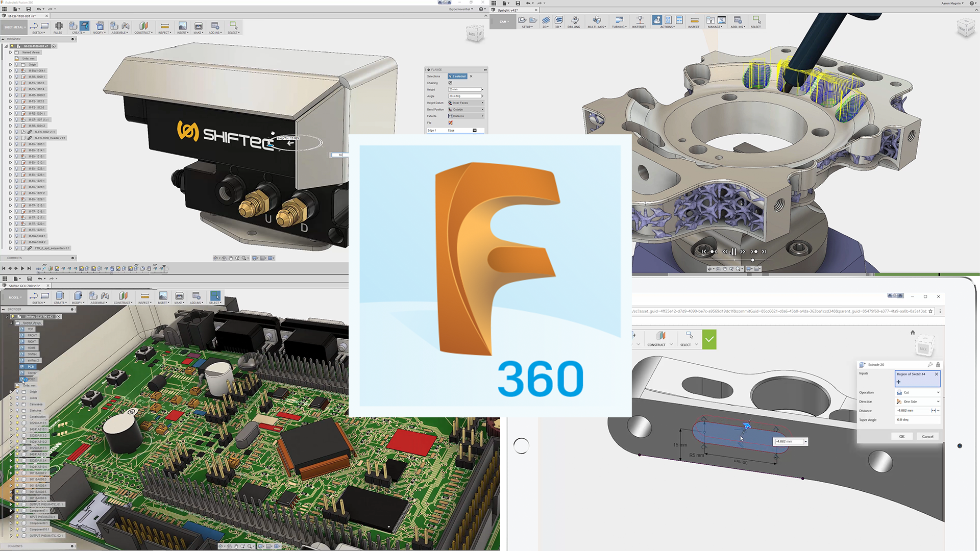Click the MULTI-AXIS machining icon

click(x=596, y=21)
